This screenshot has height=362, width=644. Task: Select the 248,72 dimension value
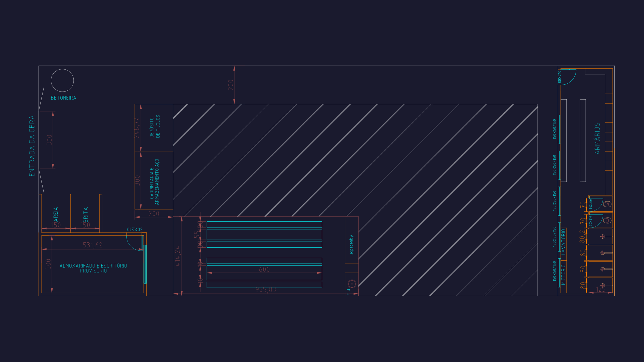(x=136, y=128)
